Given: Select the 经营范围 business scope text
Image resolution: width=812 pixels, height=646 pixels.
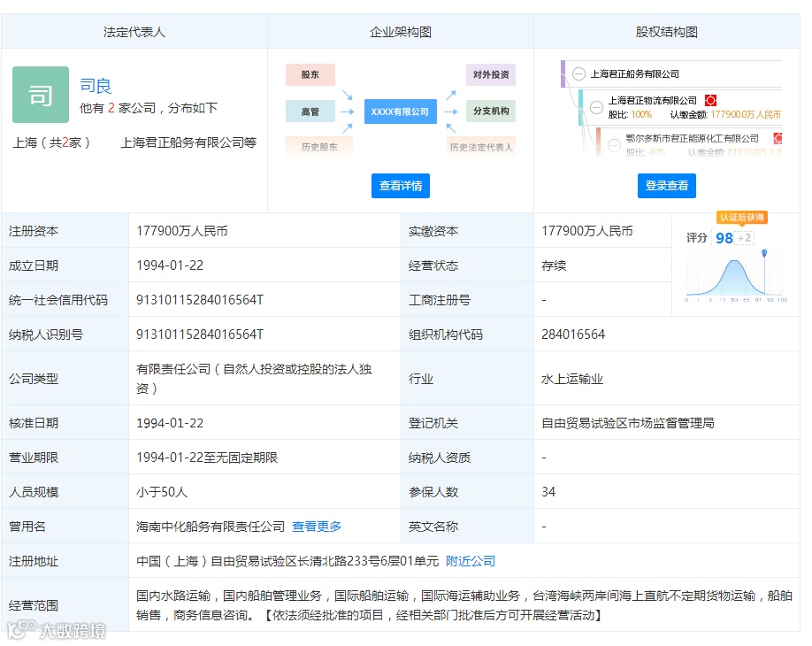Looking at the screenshot, I should [x=464, y=605].
